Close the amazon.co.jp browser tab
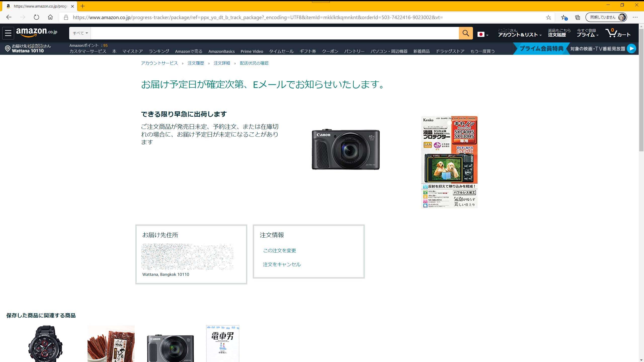Image resolution: width=644 pixels, height=362 pixels. click(x=72, y=6)
